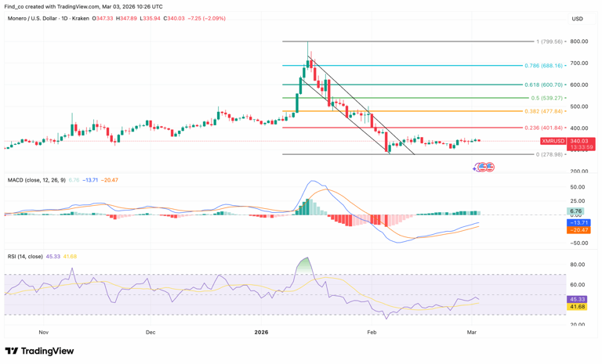Click the blue −13.71 MACD axis tag
The image size is (602, 364).
point(580,223)
